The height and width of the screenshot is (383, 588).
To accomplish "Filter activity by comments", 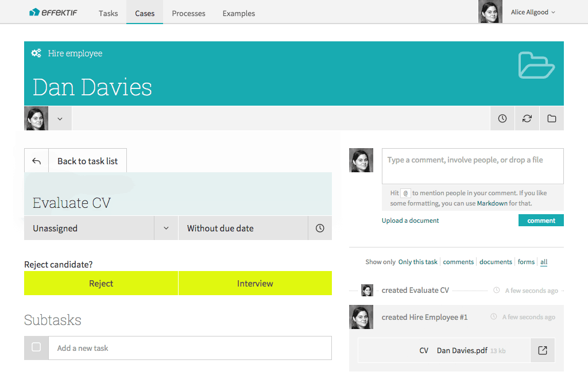I will point(458,262).
